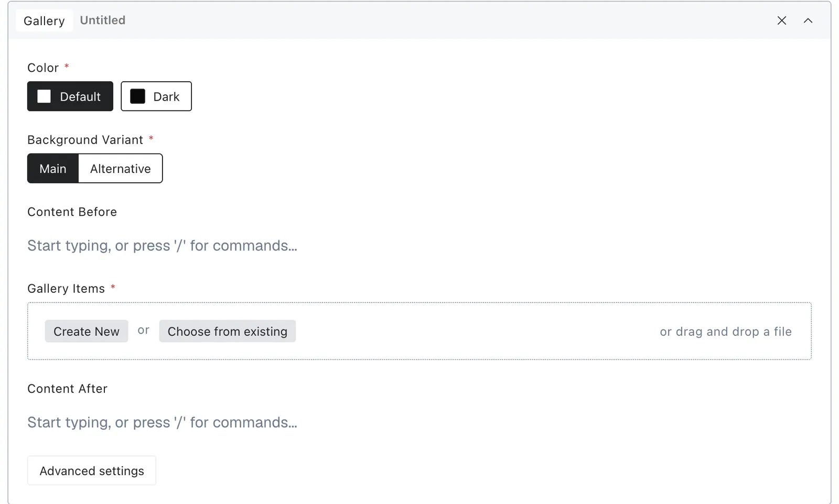This screenshot has height=504, width=839.
Task: Click the drag and drop a file text
Action: click(x=726, y=332)
